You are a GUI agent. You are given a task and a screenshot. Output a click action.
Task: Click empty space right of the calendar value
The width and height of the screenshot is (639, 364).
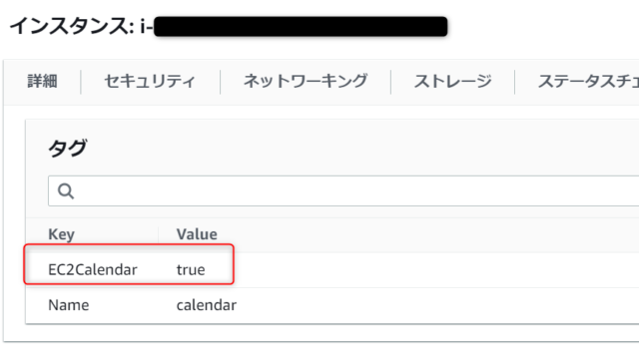tap(436, 305)
